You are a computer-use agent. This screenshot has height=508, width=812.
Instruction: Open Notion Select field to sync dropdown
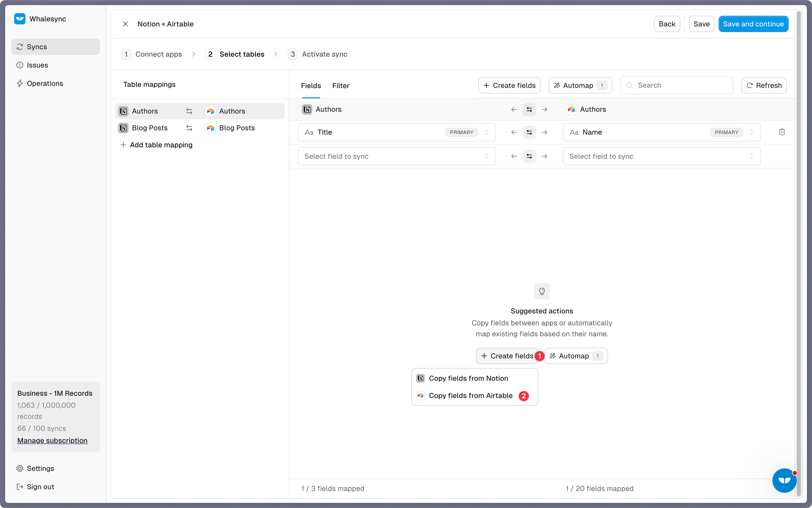tap(397, 156)
